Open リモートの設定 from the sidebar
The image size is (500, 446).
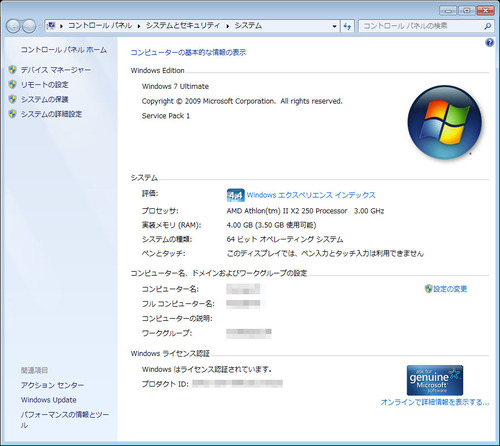pos(45,85)
